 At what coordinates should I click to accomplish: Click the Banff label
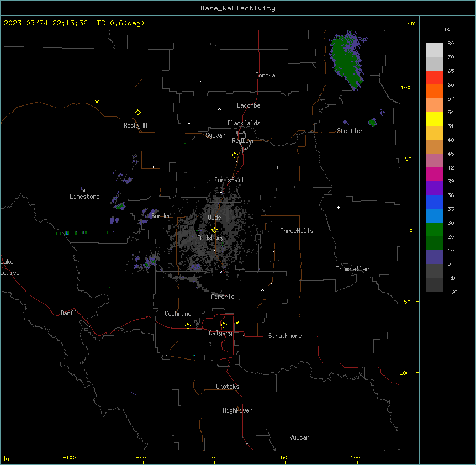[x=68, y=313]
